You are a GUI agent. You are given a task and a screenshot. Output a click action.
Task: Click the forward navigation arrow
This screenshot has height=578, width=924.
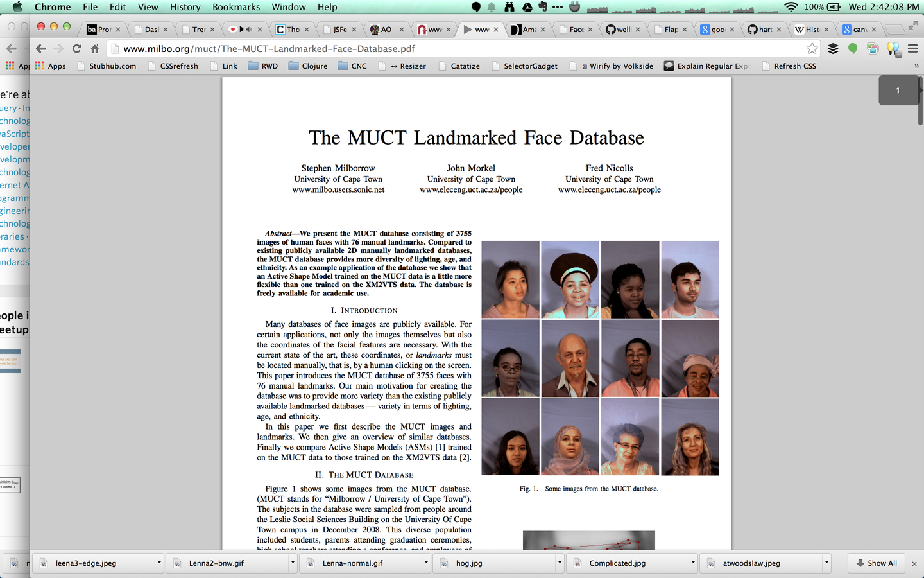[58, 49]
